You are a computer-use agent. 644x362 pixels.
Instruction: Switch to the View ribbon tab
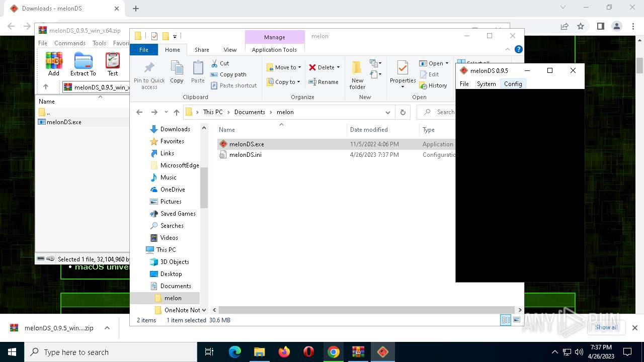(x=230, y=50)
